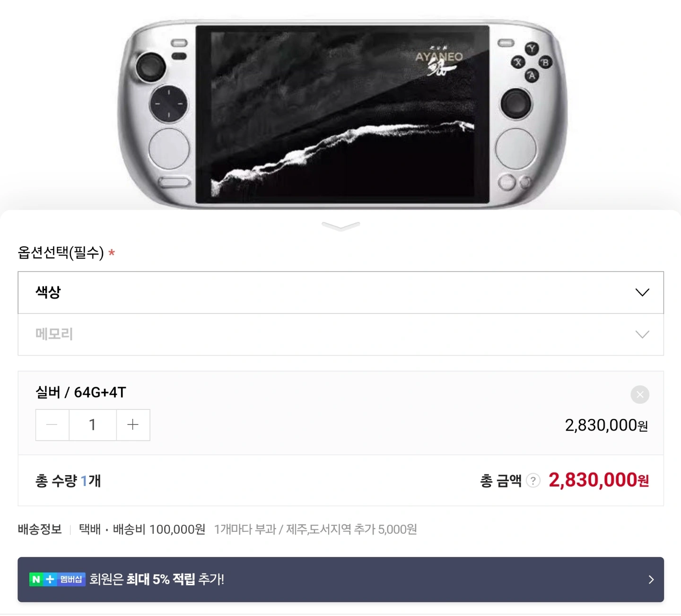Open the 색상 color dropdown

pyautogui.click(x=340, y=292)
